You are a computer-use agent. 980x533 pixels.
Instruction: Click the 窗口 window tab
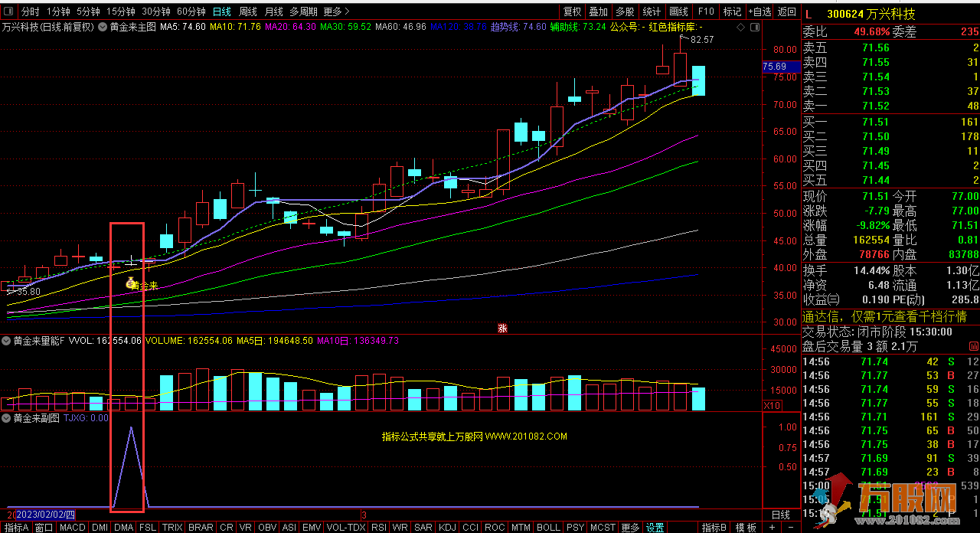click(44, 528)
